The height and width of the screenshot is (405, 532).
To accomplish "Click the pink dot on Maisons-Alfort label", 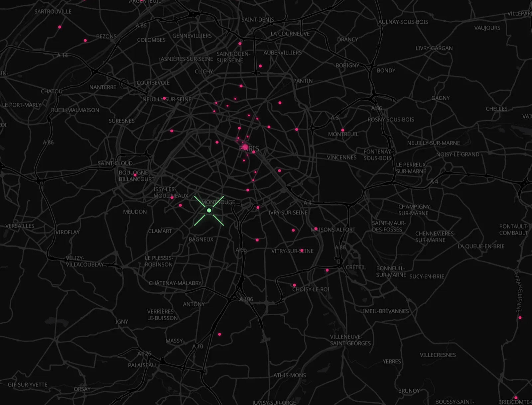I will click(x=316, y=229).
